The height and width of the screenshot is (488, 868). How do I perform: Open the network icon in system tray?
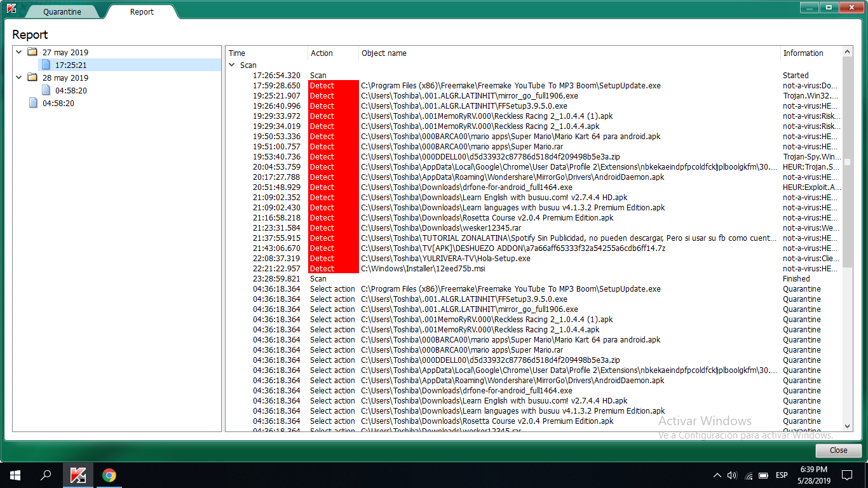(x=749, y=475)
